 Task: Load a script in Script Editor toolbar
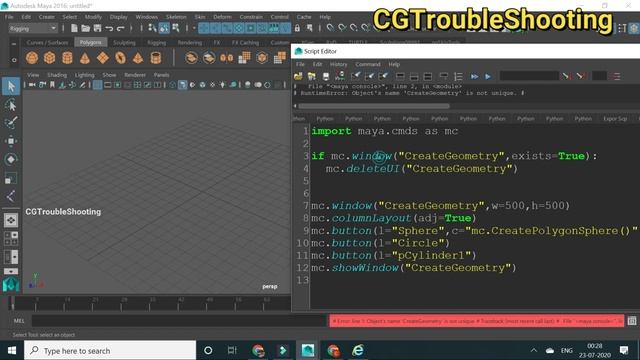[298, 76]
